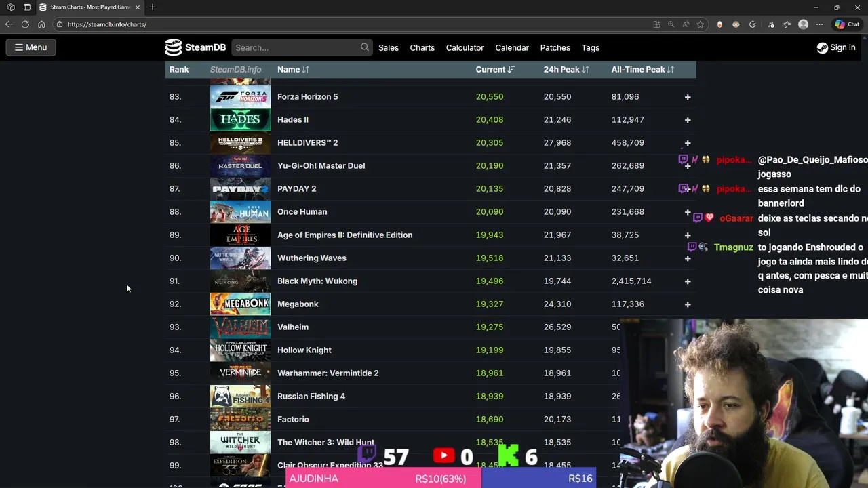Click the site lock info icon
Image resolution: width=868 pixels, height=488 pixels.
point(60,24)
